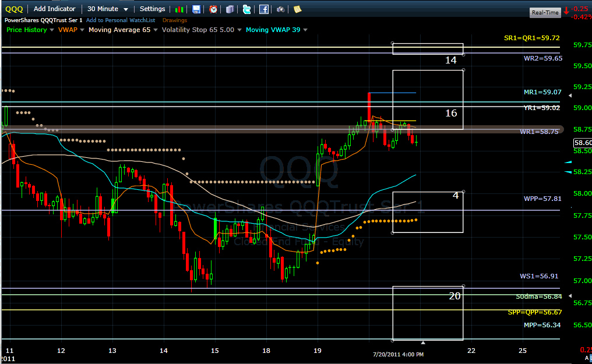Viewport: 592px width, 364px height.
Task: Share the chart on Twitter
Action: 246,9
